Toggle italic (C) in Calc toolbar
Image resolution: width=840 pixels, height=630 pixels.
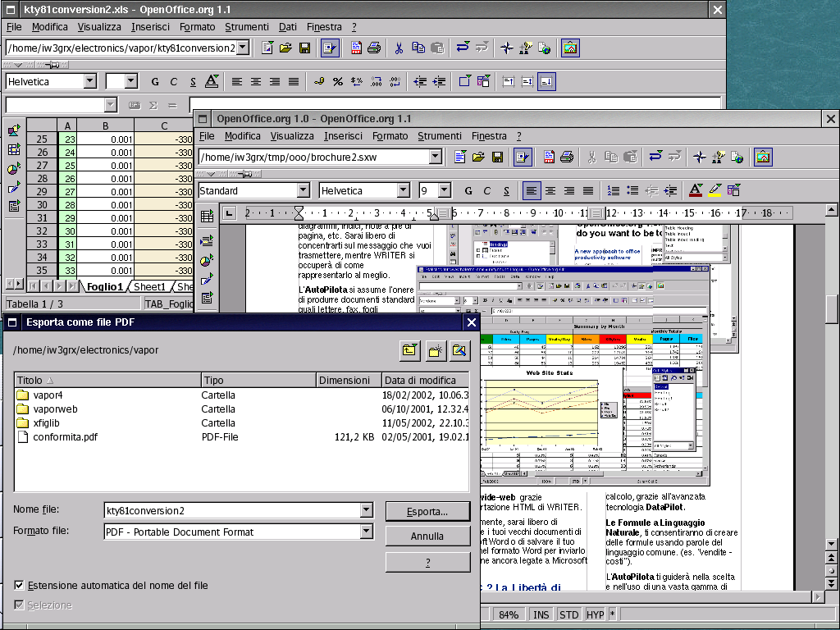click(174, 81)
